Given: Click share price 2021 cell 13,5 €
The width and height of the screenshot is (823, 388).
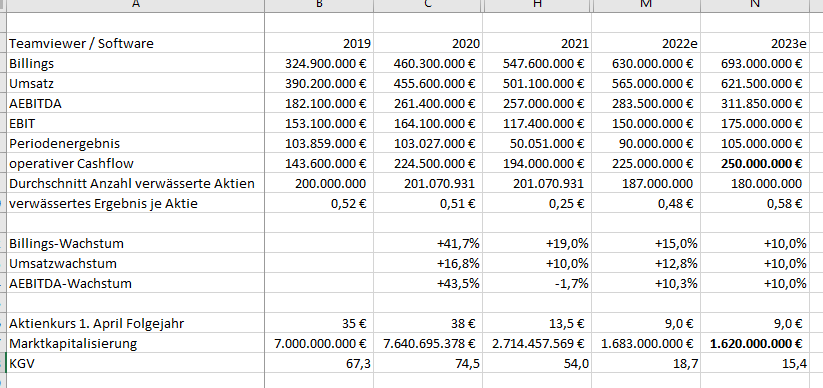Looking at the screenshot, I should [537, 323].
